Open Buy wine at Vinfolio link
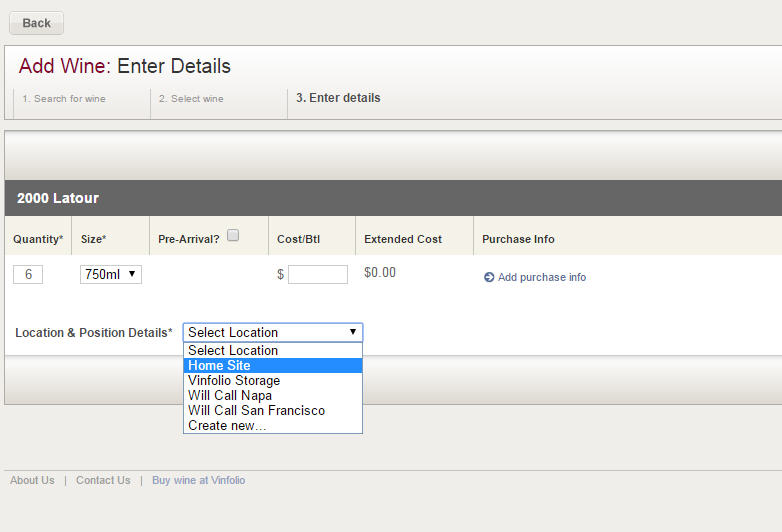 click(x=198, y=480)
